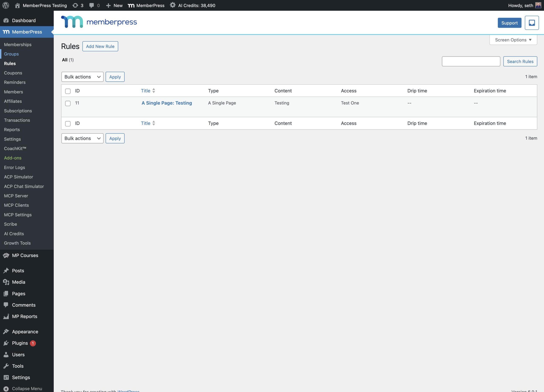Open Coupons submenu item
544x392 pixels.
tap(13, 73)
